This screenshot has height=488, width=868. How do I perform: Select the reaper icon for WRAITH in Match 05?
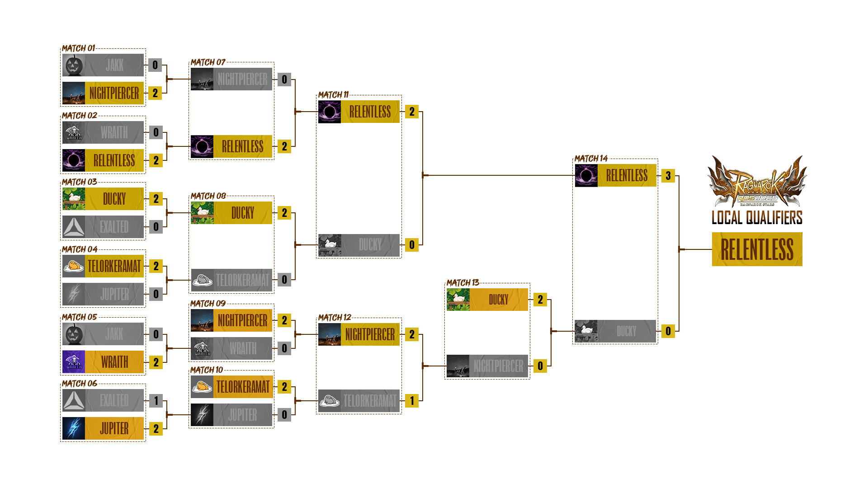(x=73, y=362)
